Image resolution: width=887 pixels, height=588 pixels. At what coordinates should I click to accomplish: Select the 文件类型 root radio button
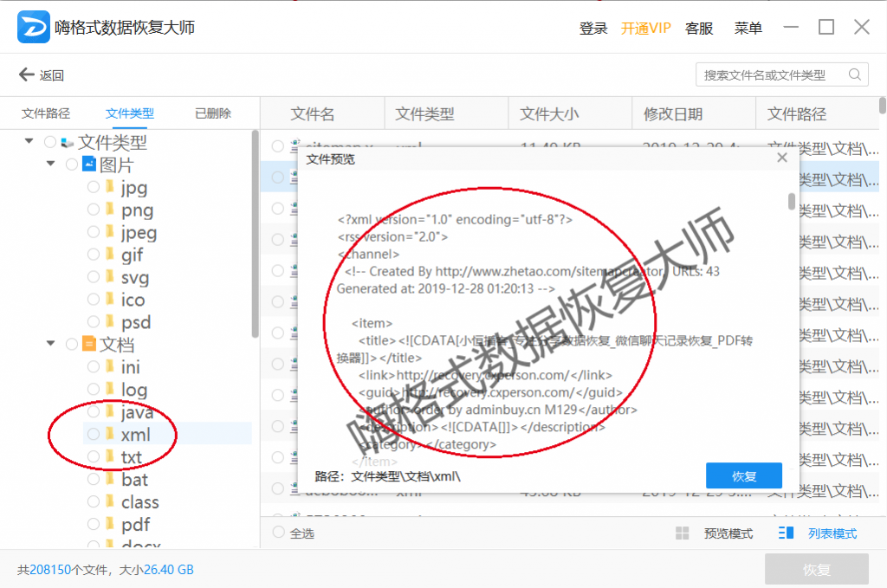[49, 142]
